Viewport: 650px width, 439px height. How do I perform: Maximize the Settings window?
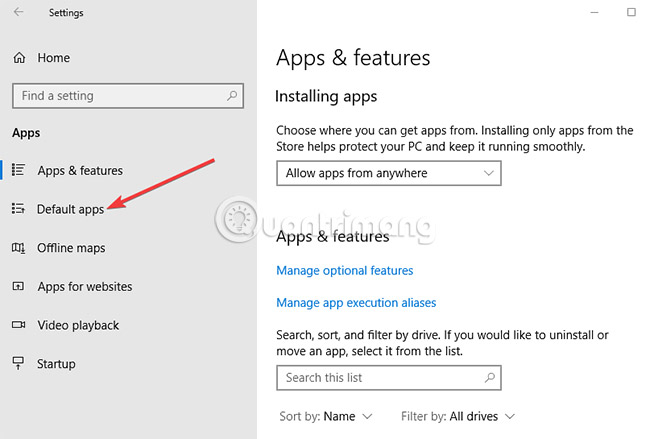(631, 12)
